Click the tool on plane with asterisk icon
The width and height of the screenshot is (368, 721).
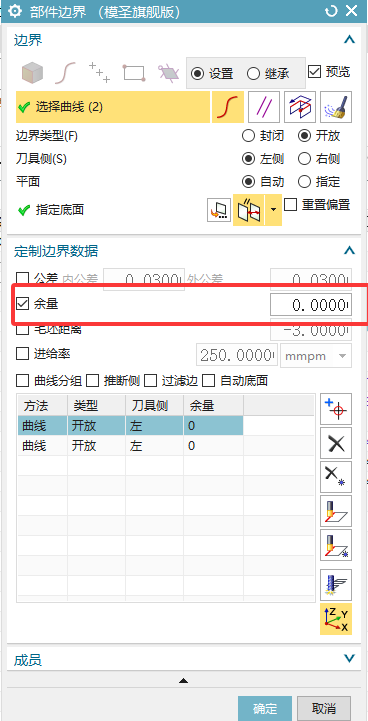point(336,545)
